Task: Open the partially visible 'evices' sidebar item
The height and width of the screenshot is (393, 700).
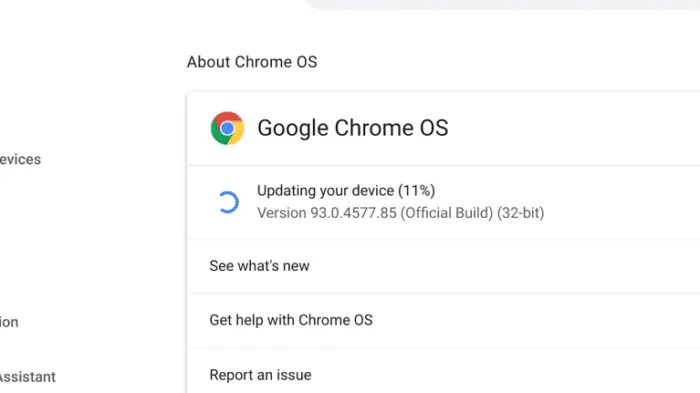Action: tap(21, 159)
